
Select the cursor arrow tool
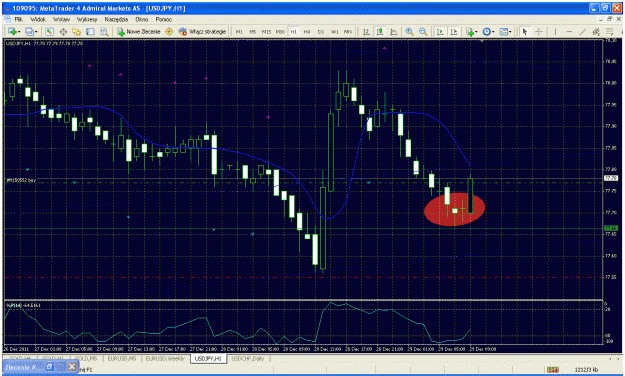(525, 31)
